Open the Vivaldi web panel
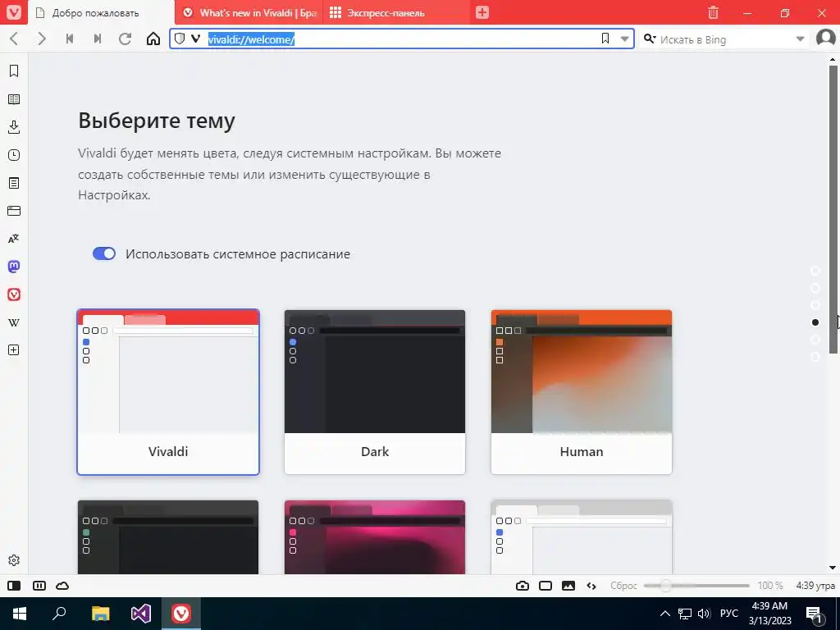This screenshot has width=840, height=630. pyautogui.click(x=14, y=294)
